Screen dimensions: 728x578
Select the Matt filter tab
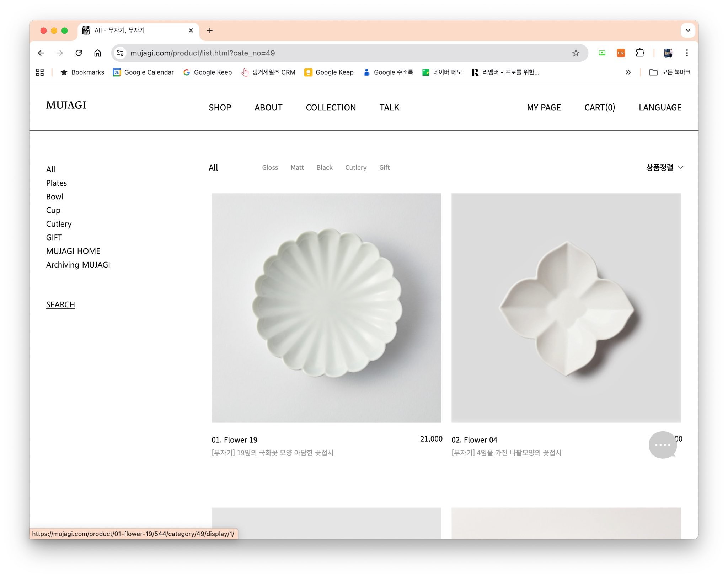click(297, 167)
